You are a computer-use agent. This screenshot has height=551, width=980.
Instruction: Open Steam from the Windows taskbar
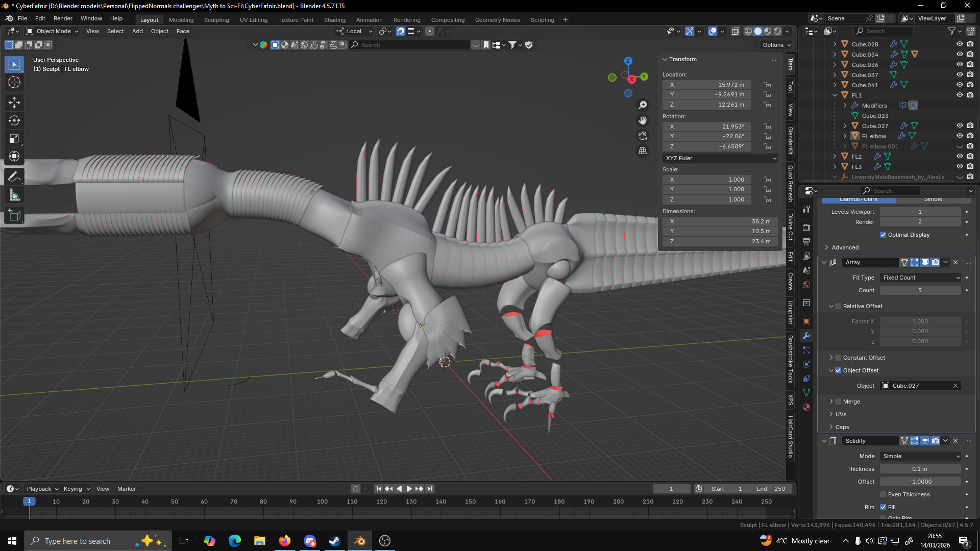(335, 541)
